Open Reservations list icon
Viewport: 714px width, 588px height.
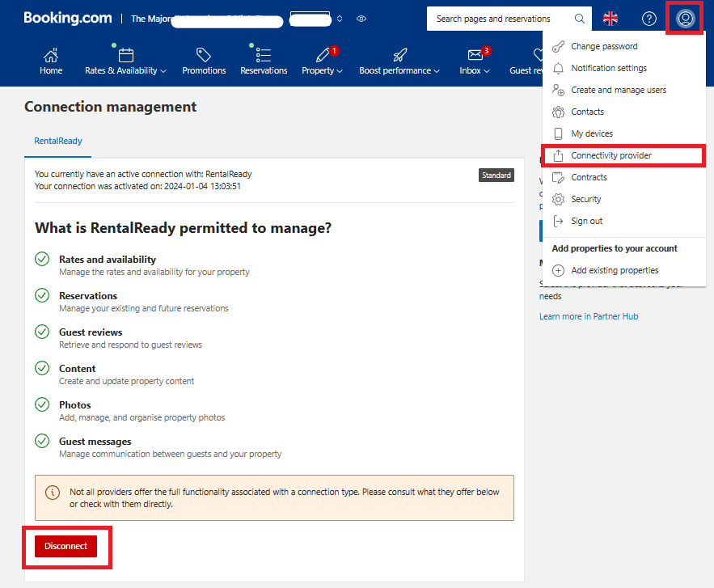pyautogui.click(x=263, y=55)
